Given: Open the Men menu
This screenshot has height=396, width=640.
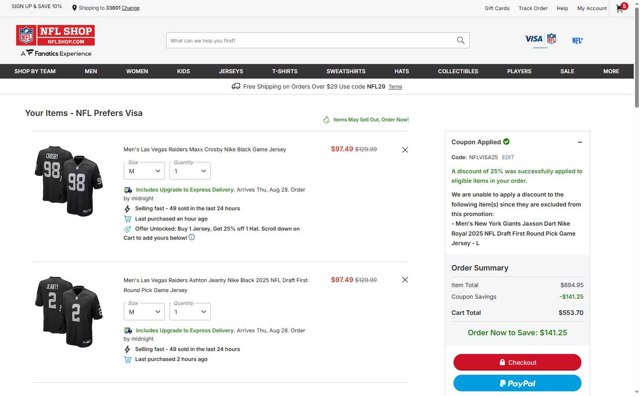Looking at the screenshot, I should (91, 71).
